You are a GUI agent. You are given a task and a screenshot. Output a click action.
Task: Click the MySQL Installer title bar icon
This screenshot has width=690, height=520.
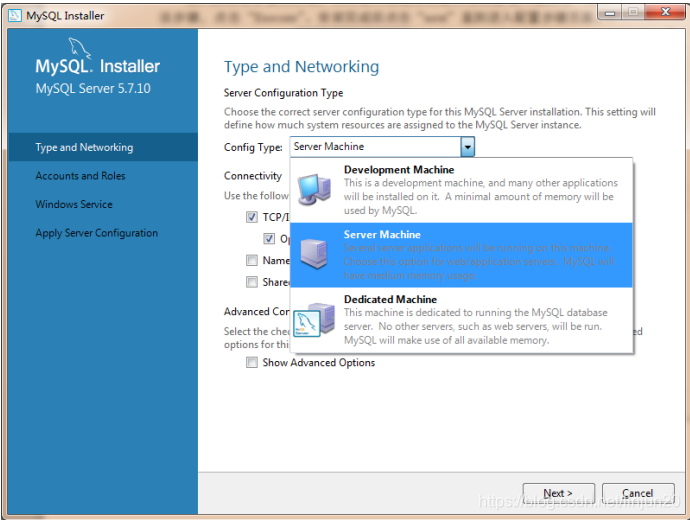click(x=15, y=15)
